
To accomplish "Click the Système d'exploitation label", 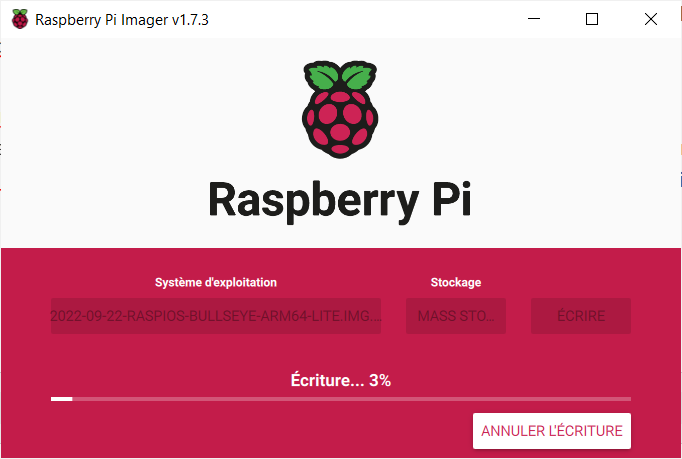I will (x=216, y=282).
